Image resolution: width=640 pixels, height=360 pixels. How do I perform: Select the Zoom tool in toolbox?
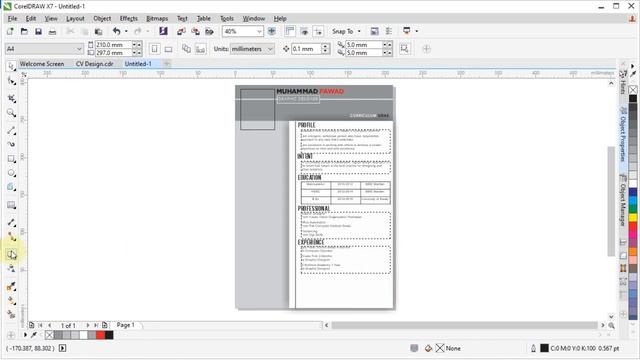click(11, 113)
